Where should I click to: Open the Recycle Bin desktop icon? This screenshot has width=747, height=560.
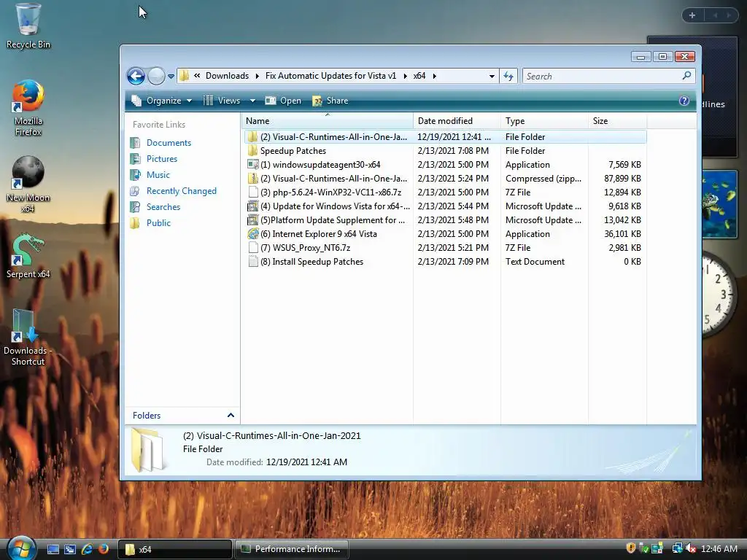[28, 26]
